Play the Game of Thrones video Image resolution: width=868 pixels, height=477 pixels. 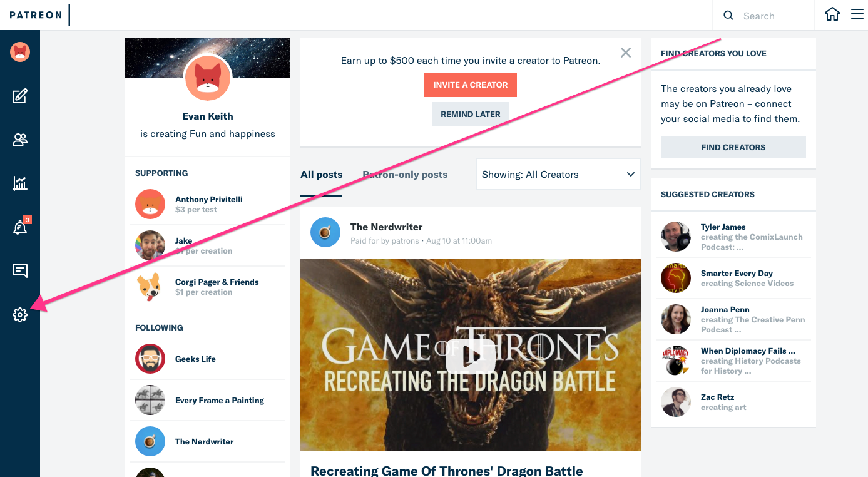click(470, 356)
